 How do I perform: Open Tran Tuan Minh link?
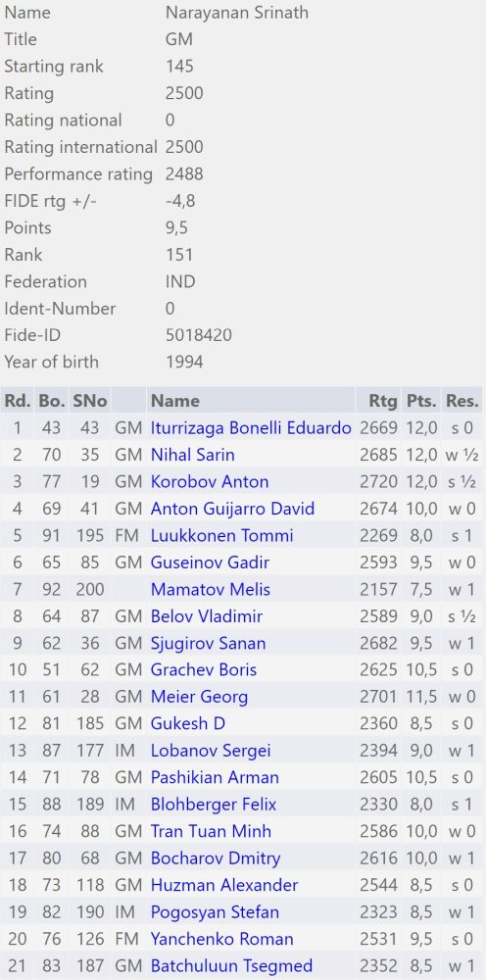tap(211, 831)
